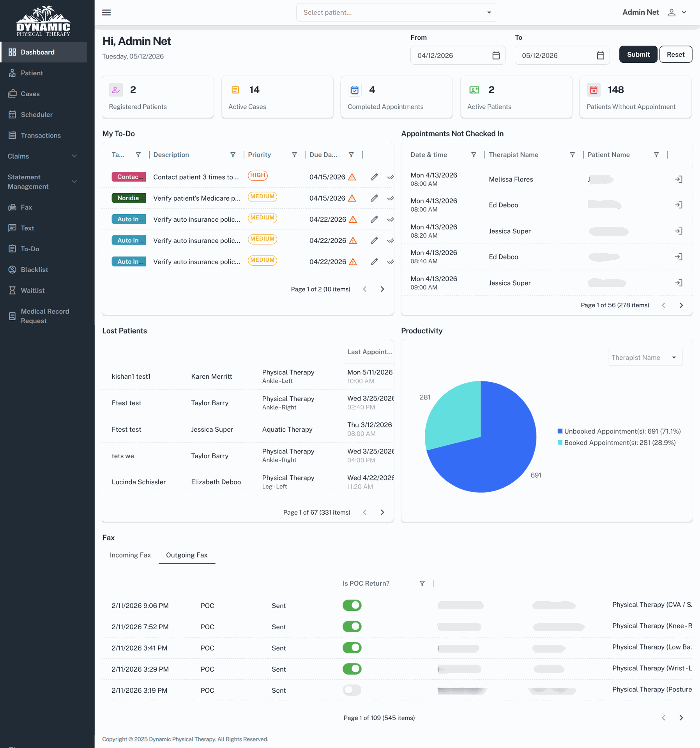This screenshot has height=748, width=700.
Task: Toggle POC Return for 7:52 PM fax
Action: point(352,626)
